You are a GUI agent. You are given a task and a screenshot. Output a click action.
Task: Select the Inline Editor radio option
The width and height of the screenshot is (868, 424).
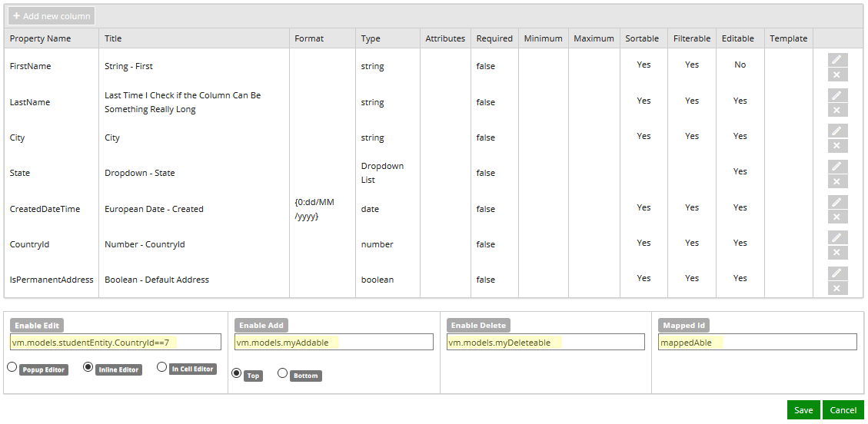click(x=88, y=366)
